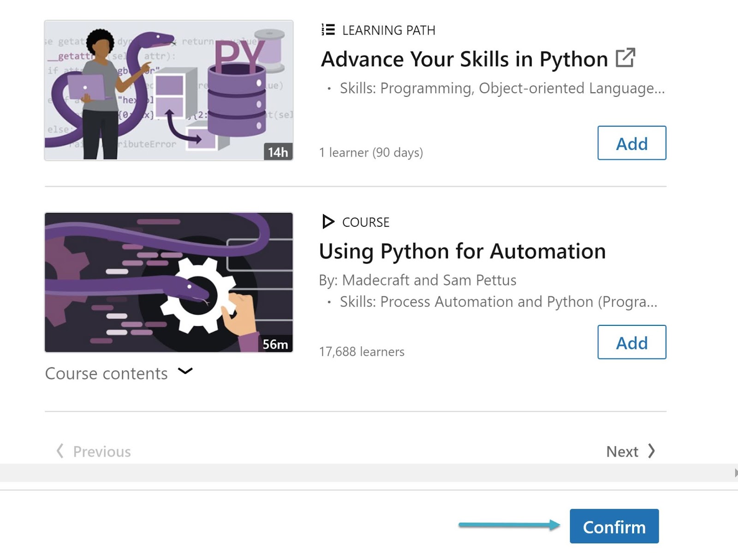The width and height of the screenshot is (738, 560).
Task: Click the horizontal scrollbar right arrow
Action: pos(735,473)
